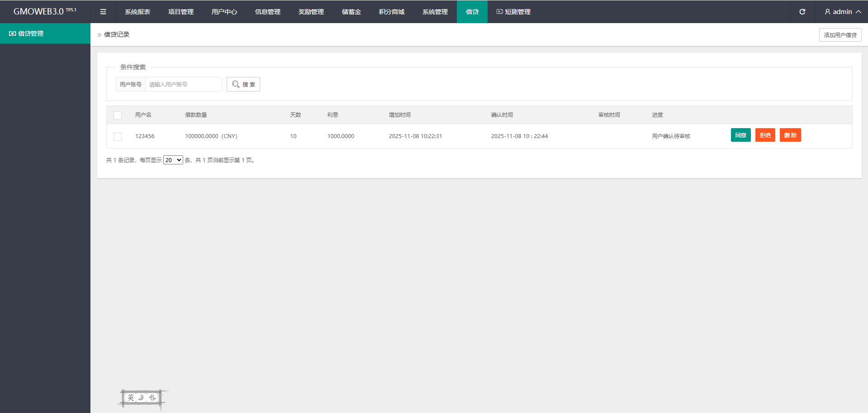This screenshot has width=868, height=413.
Task: Click the breadcrumb arrows before 借贷记录
Action: [x=100, y=35]
